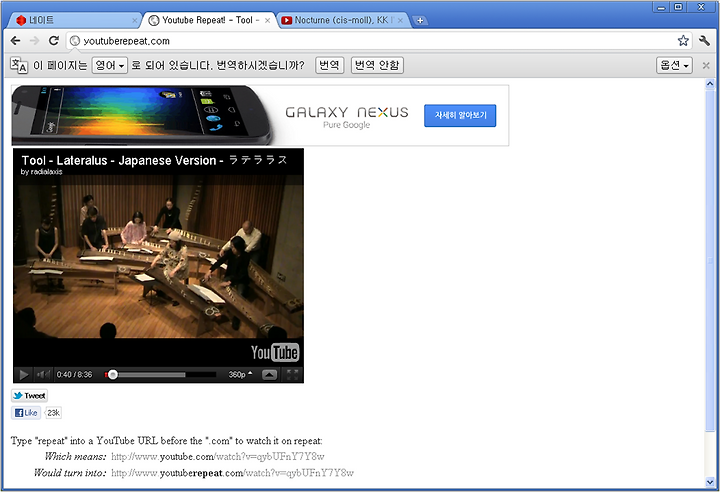Click the uploader name radialaxis
Viewport: 720px width, 492px height.
(46, 172)
